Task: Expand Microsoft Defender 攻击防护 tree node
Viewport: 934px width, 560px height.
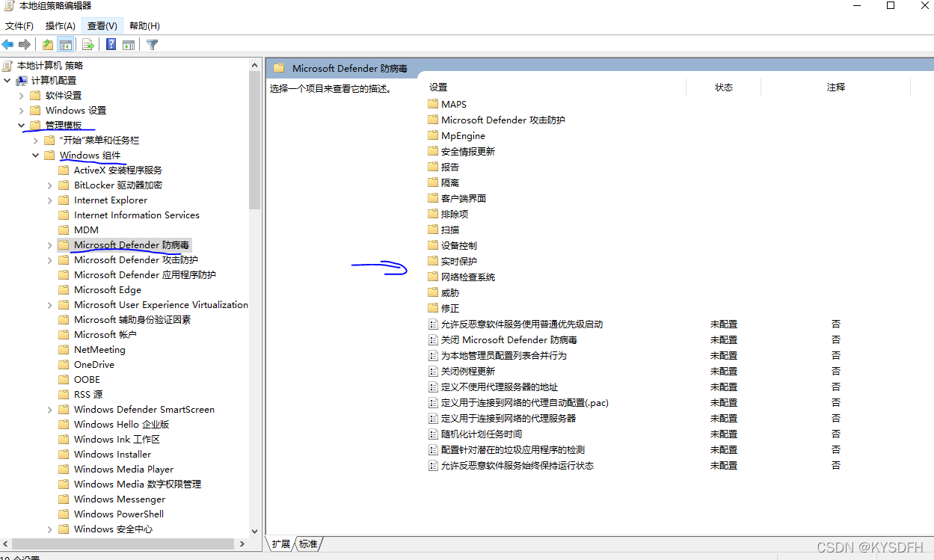Action: coord(49,259)
